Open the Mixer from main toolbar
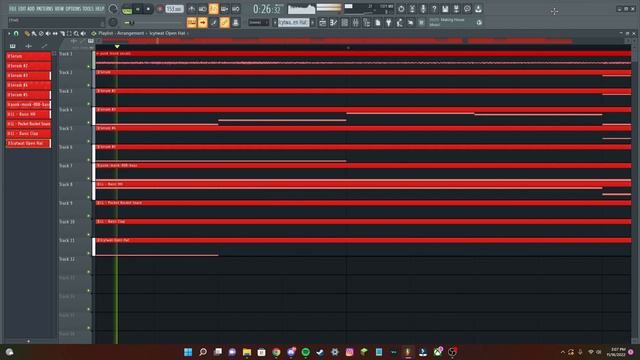Viewport: 640px width, 360px height. point(356,22)
